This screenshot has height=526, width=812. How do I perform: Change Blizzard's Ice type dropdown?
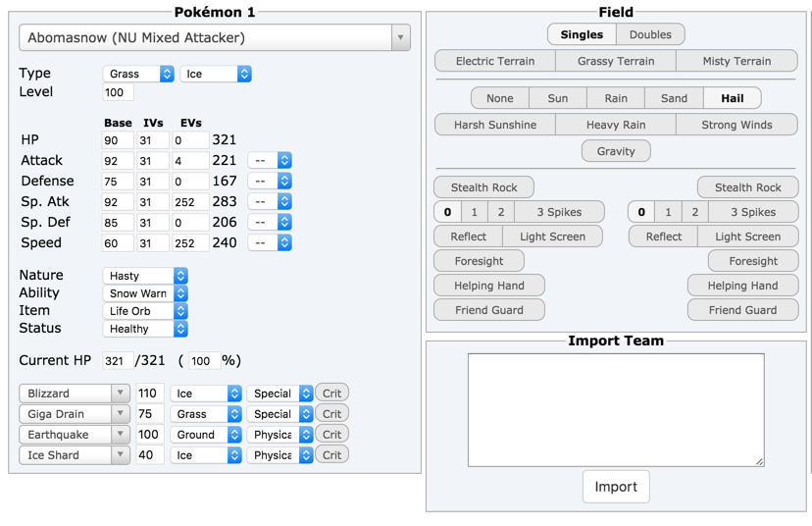tap(206, 394)
